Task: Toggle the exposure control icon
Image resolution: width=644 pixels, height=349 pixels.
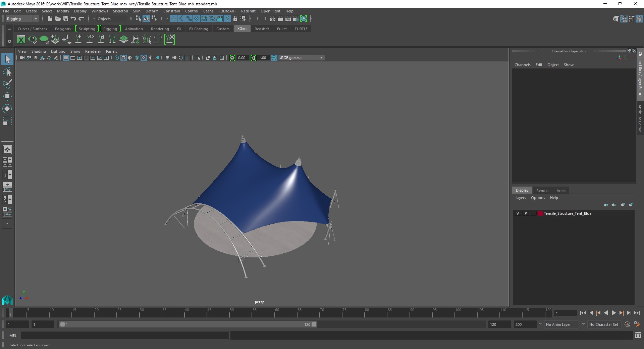Action: (232, 58)
